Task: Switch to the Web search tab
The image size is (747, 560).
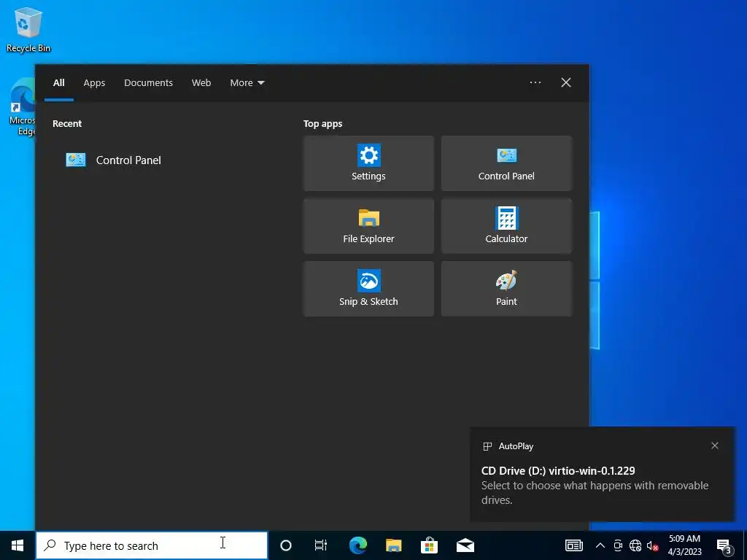Action: [x=201, y=83]
